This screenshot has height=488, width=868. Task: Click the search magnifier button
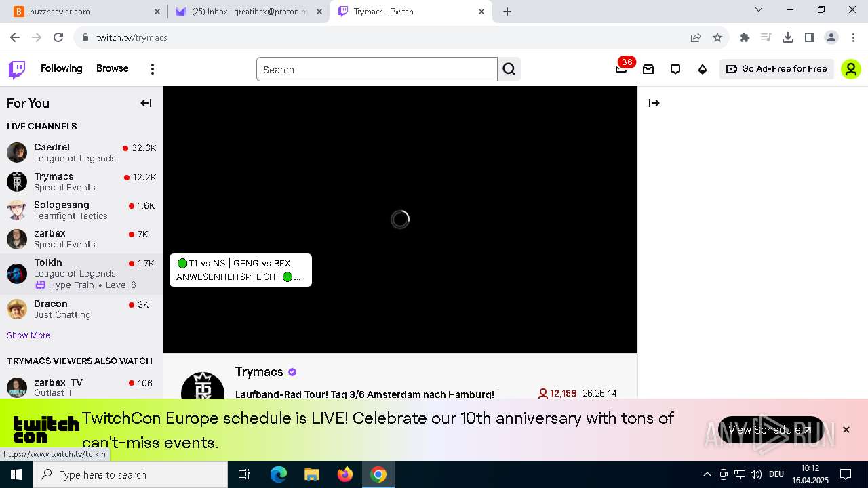point(509,69)
